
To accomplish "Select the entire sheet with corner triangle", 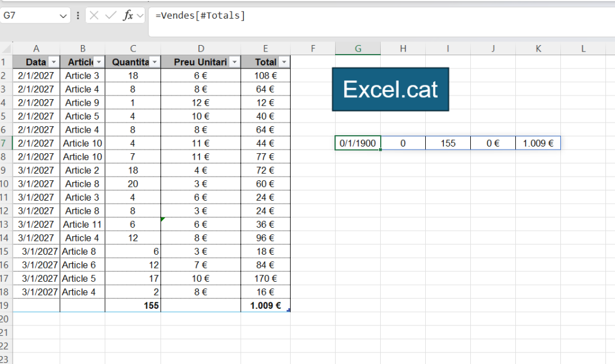I will 6,49.
